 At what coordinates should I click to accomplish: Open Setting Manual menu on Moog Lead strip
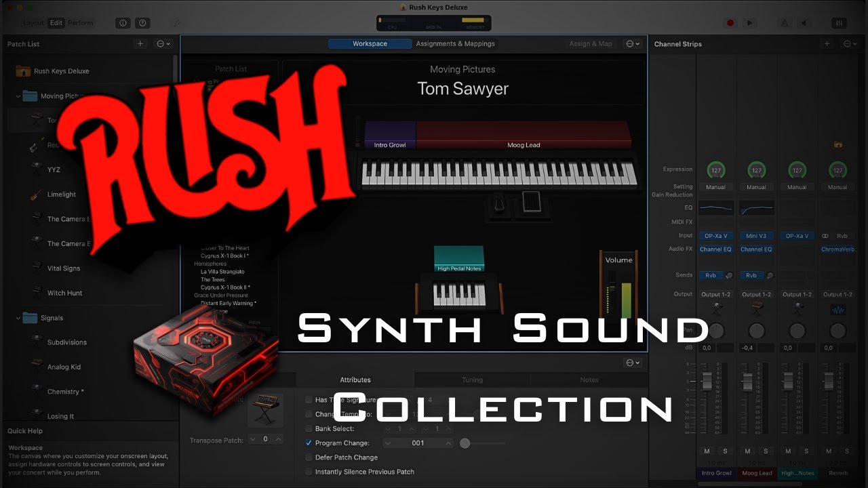(x=756, y=187)
